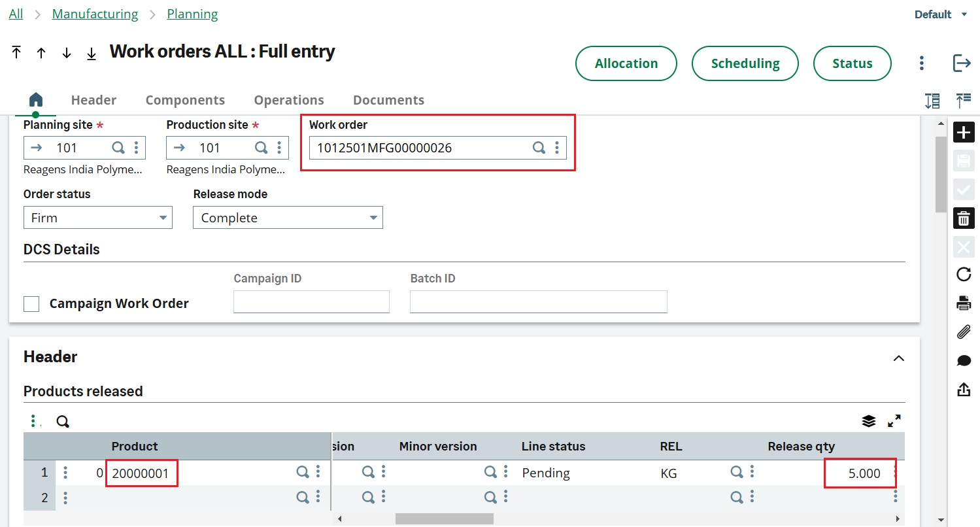The width and height of the screenshot is (980, 527).
Task: Open Products released table options menu
Action: pyautogui.click(x=33, y=421)
